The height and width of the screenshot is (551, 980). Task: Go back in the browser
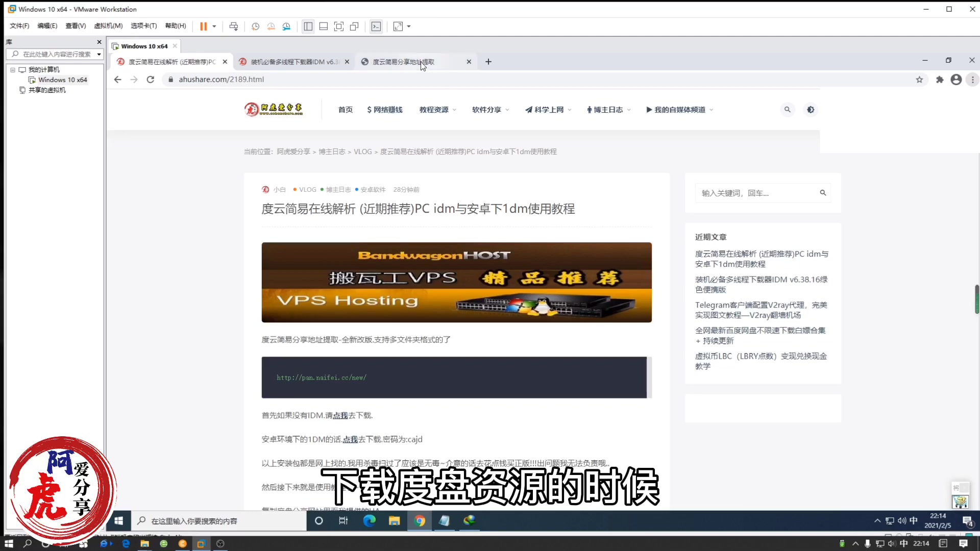click(117, 80)
